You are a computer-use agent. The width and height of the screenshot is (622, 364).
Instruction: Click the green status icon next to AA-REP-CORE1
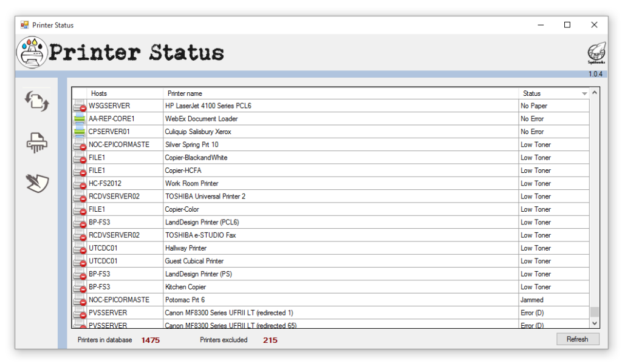[79, 118]
